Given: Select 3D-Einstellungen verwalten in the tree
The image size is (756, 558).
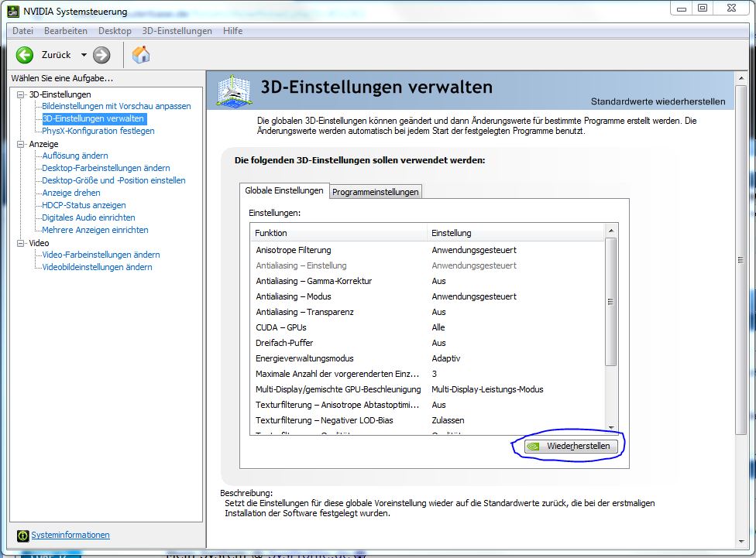Looking at the screenshot, I should 93,118.
